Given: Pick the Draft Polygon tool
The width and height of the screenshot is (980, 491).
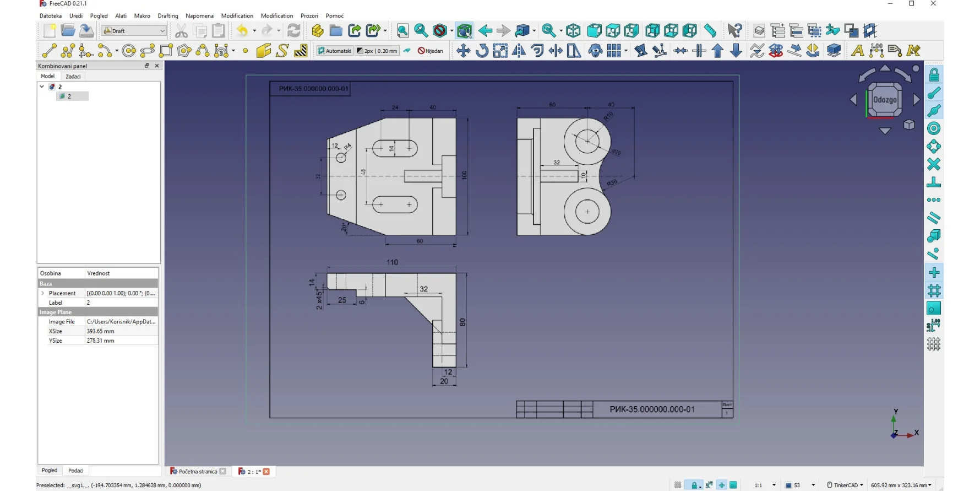Looking at the screenshot, I should [184, 51].
